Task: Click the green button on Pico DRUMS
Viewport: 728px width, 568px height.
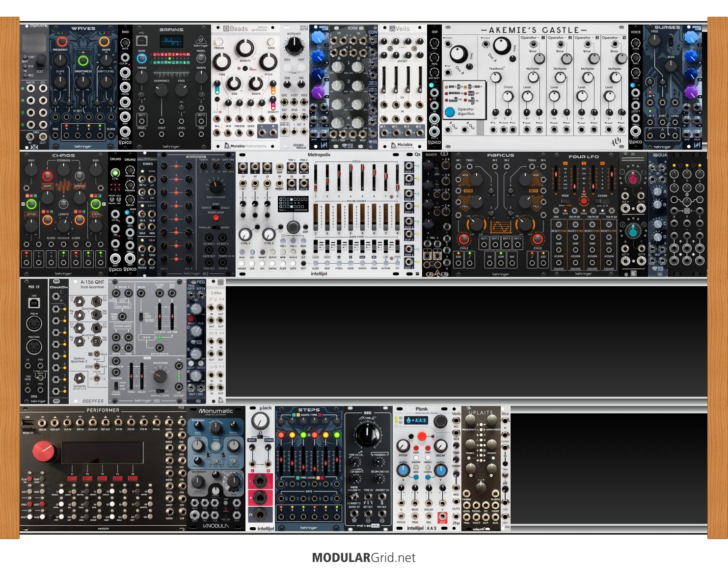Action: (115, 173)
